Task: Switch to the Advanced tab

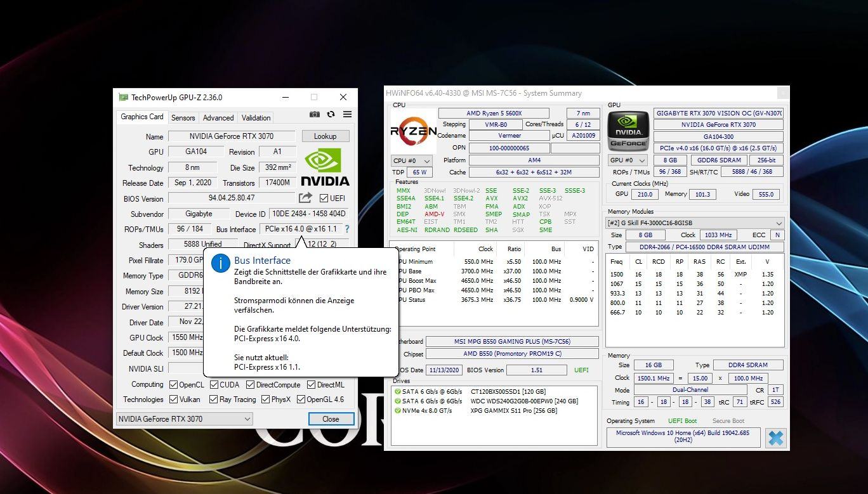Action: click(x=218, y=117)
